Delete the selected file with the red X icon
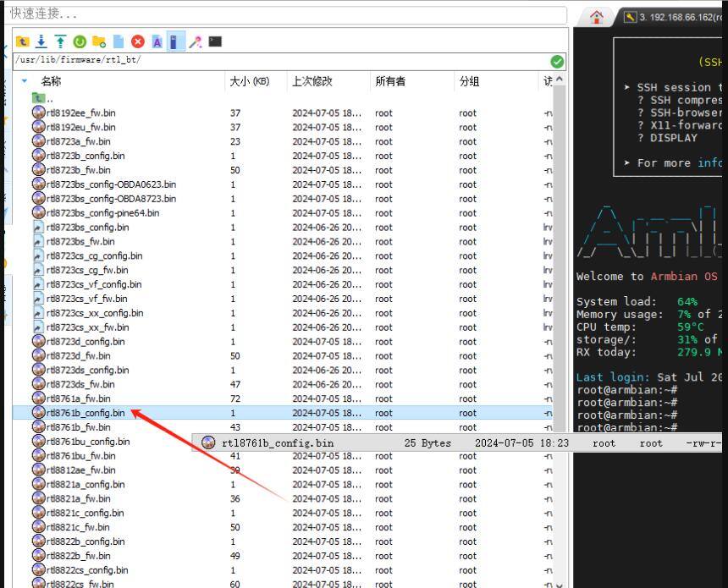The height and width of the screenshot is (588, 728). 137,41
